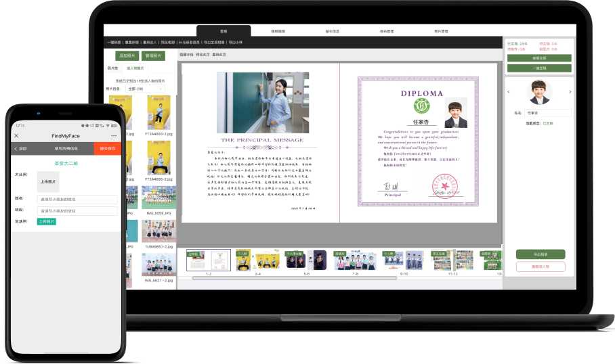
Task: Open the 照片库 sub-tab
Action: [x=112, y=68]
